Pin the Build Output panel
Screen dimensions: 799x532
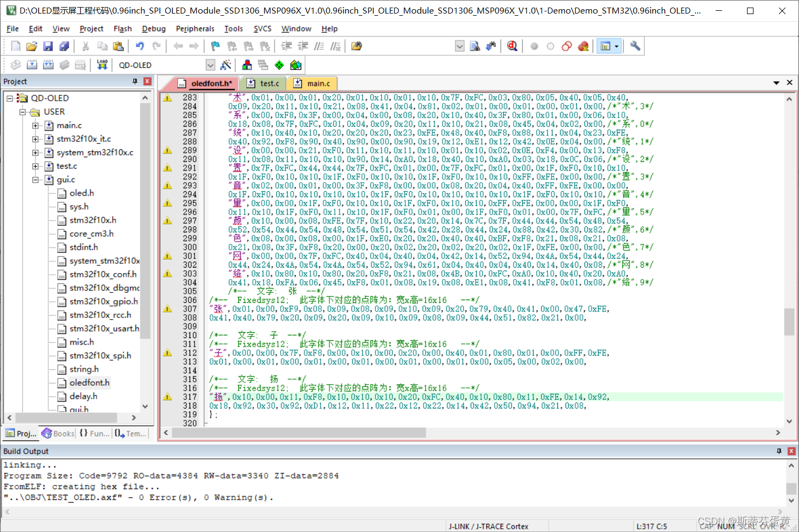click(779, 451)
